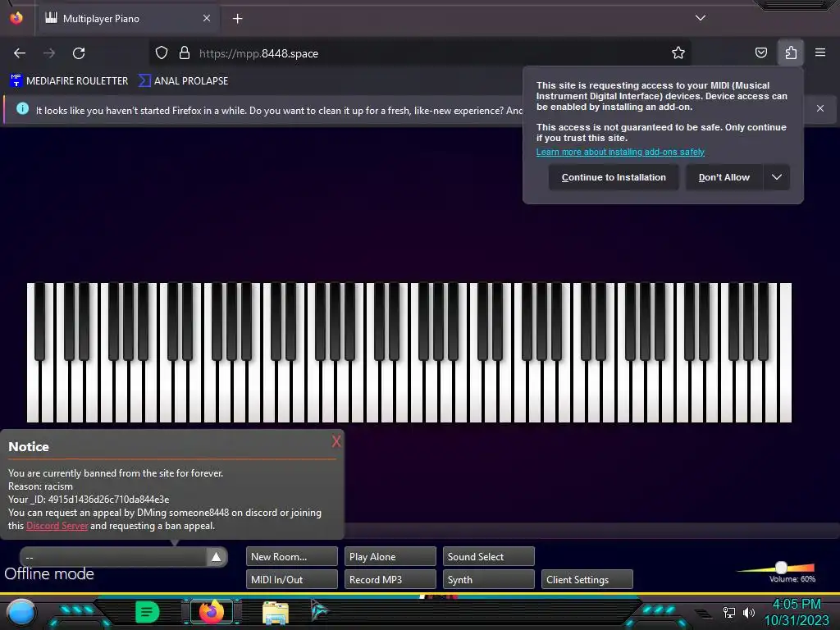This screenshot has width=840, height=630.
Task: Expand the Don't Allow options dropdown
Action: pos(777,177)
